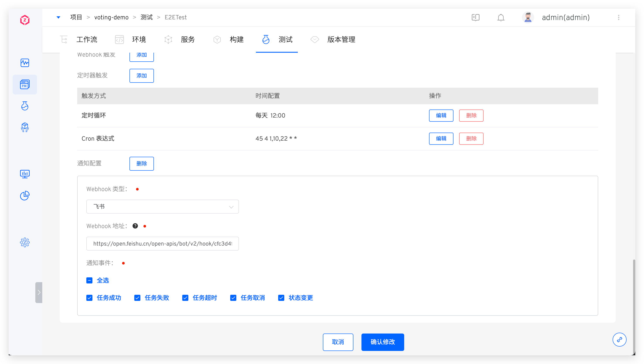The image size is (644, 364).
Task: Click the floating link icon at bottom right
Action: tap(619, 339)
